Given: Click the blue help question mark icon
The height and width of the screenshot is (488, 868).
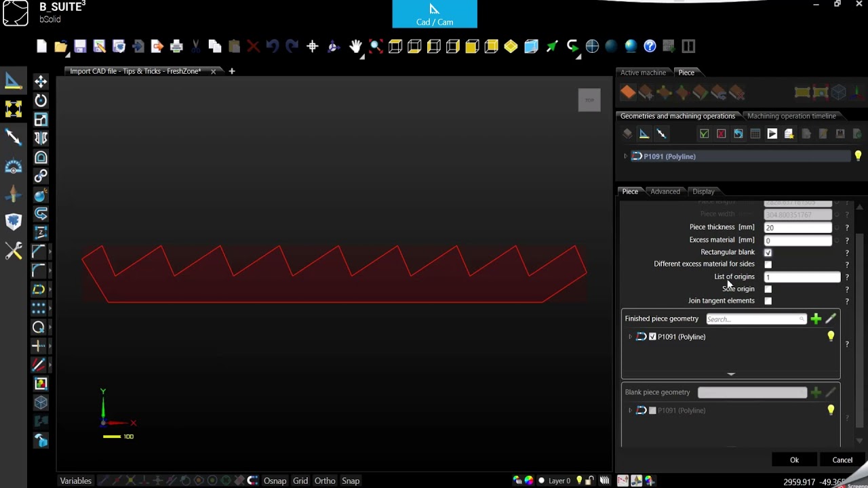Looking at the screenshot, I should pyautogui.click(x=650, y=46).
